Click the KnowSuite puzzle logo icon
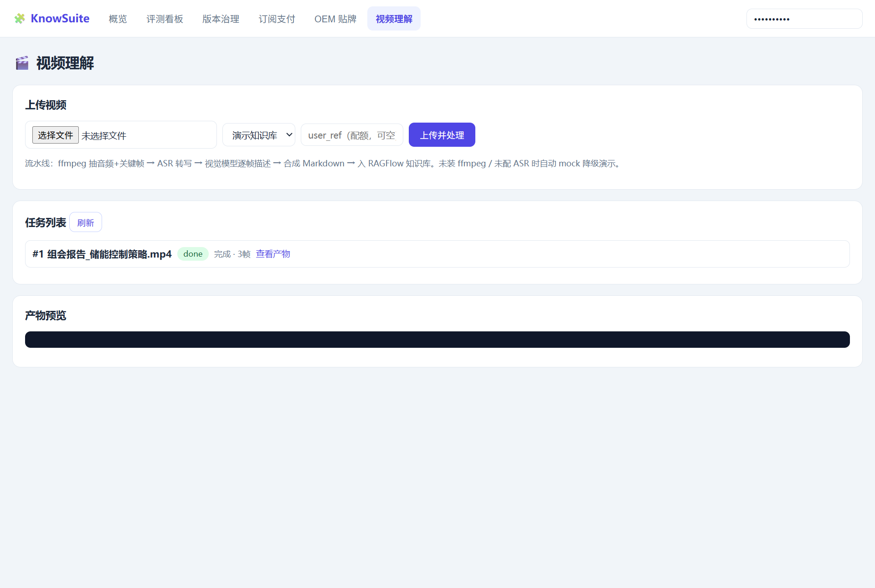 pos(20,19)
